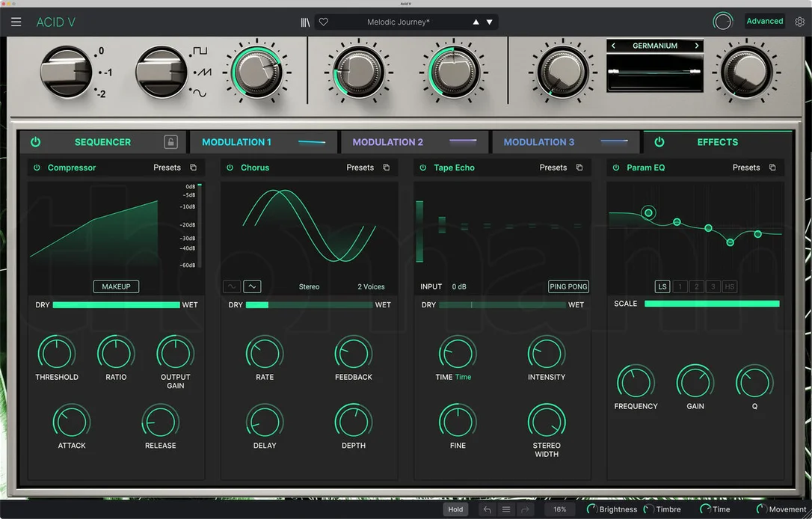Open the hamburger main menu

point(16,22)
